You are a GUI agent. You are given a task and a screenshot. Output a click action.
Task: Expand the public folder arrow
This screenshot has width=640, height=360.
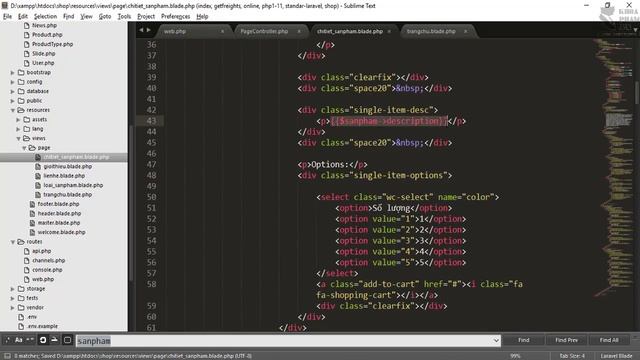click(13, 101)
